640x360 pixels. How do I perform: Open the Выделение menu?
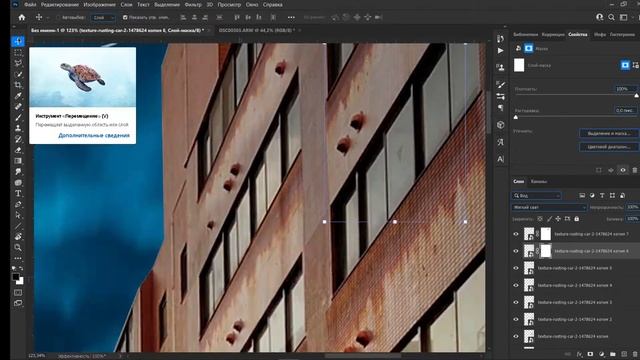pyautogui.click(x=167, y=4)
